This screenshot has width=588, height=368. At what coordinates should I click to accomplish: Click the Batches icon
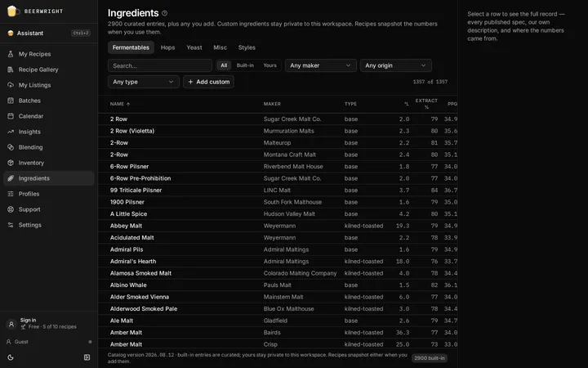[11, 101]
